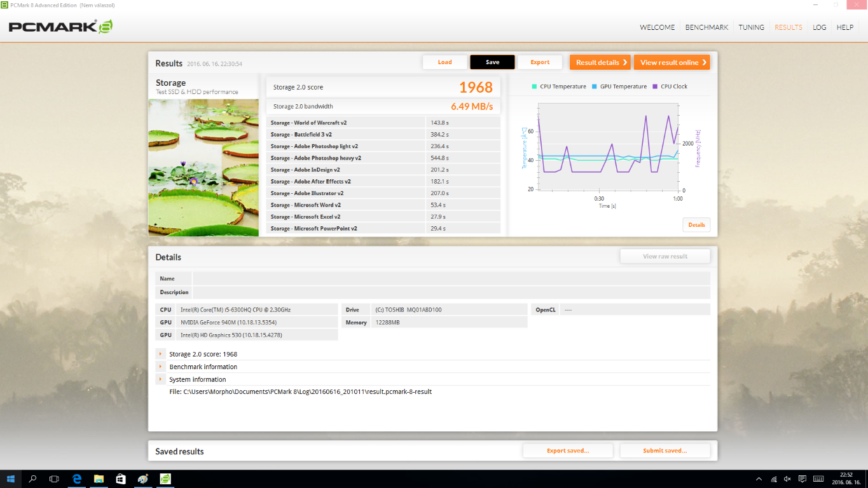
Task: Click the Export button
Action: [540, 62]
